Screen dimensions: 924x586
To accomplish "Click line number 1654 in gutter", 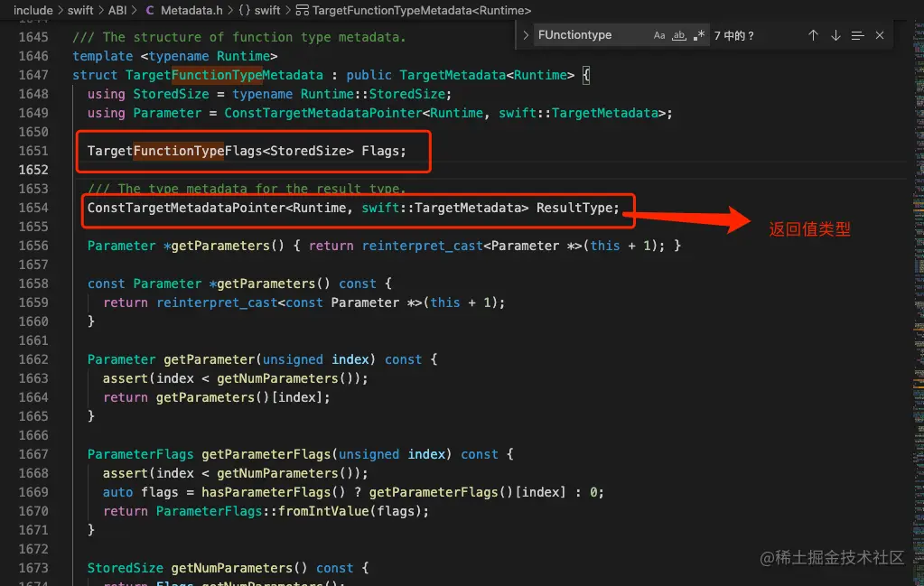I will (33, 208).
